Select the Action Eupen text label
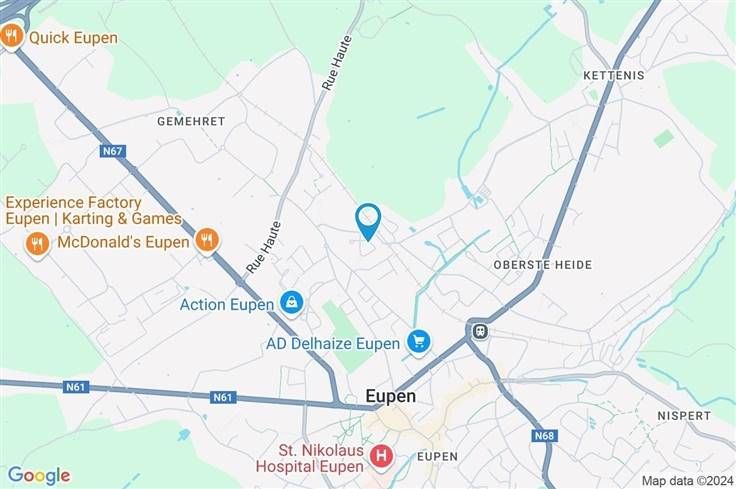The width and height of the screenshot is (736, 489). click(227, 305)
